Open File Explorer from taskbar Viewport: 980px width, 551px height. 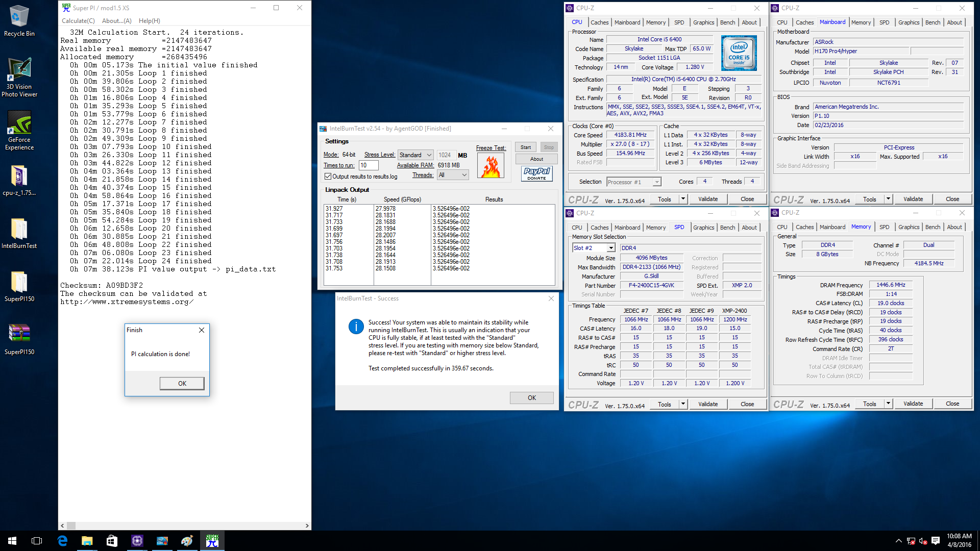87,541
